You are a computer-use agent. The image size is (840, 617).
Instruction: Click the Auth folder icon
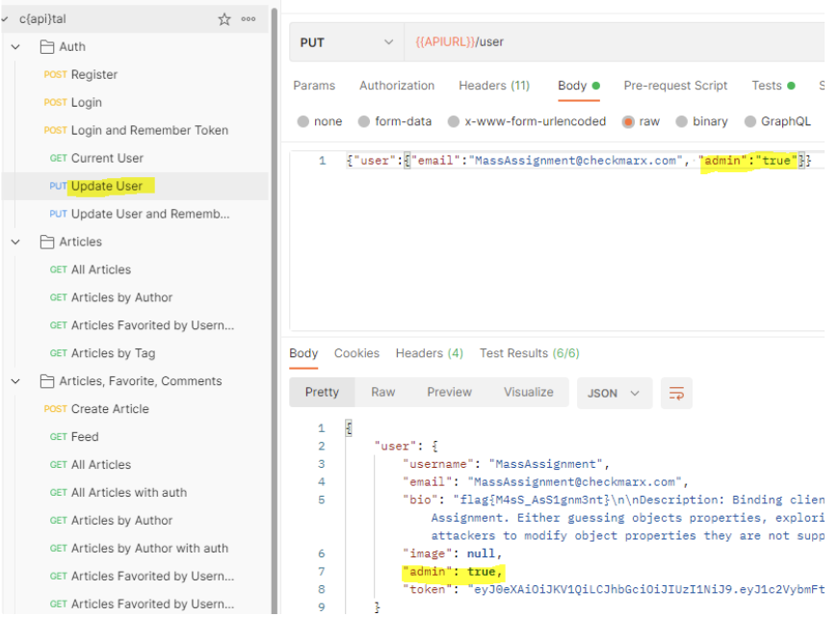click(46, 46)
